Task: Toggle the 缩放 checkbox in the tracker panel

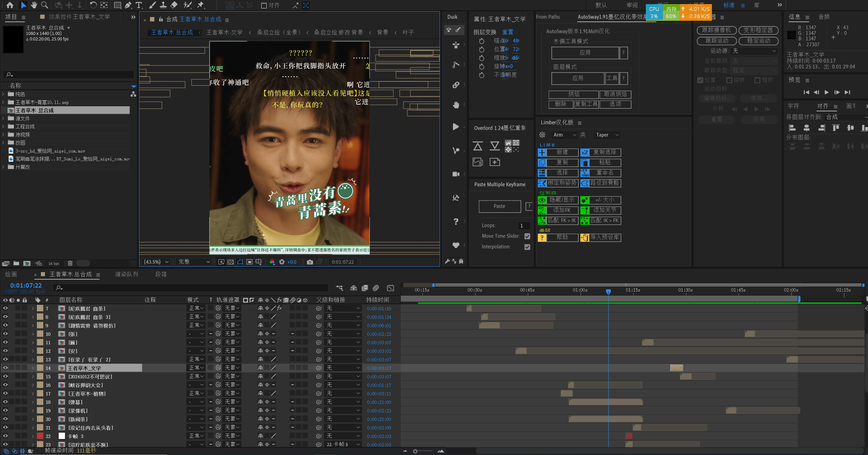Action: click(757, 80)
